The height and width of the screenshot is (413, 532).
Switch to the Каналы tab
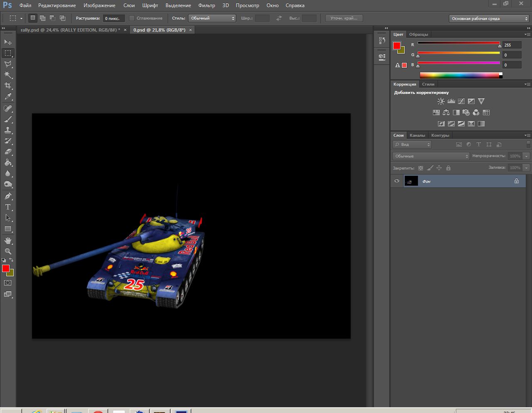[417, 135]
